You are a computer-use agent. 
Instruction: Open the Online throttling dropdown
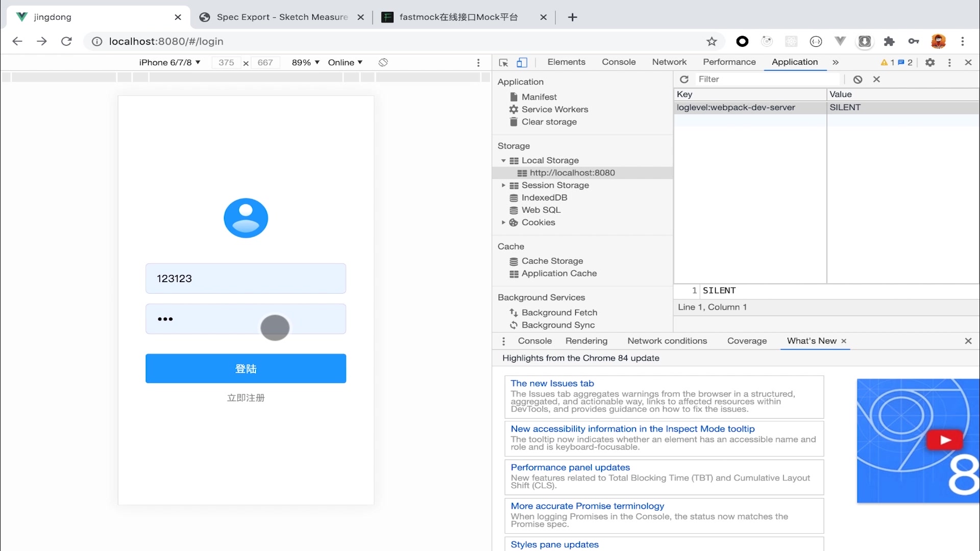pyautogui.click(x=345, y=62)
